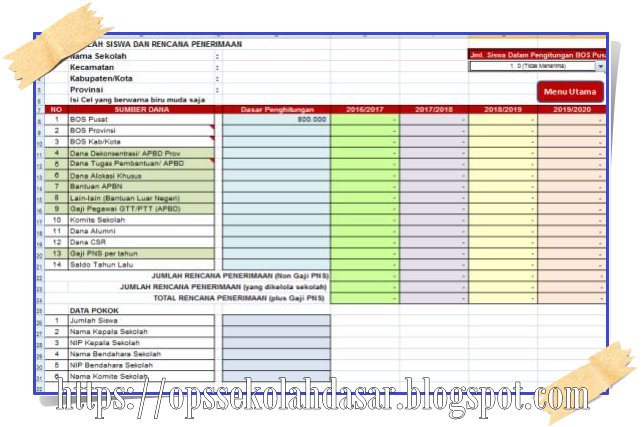
Task: Click the 'Jml. Siswa Dalam Pengitungan BOS' header
Action: [x=537, y=54]
